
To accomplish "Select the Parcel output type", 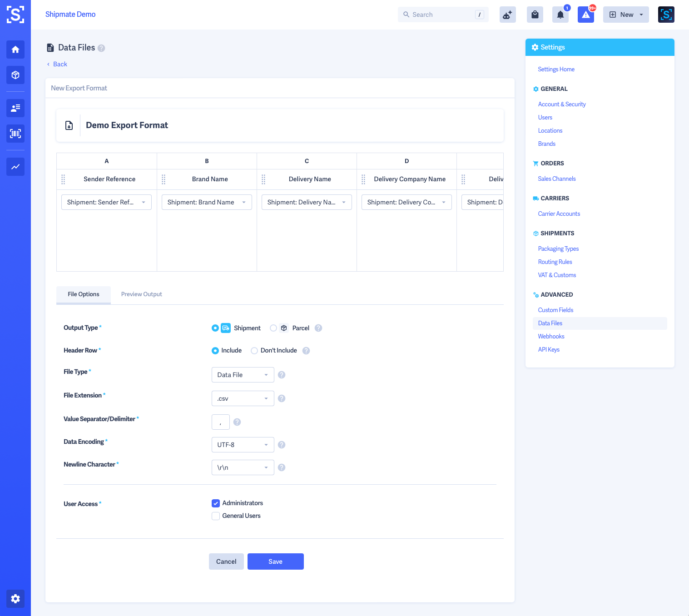I will tap(273, 328).
